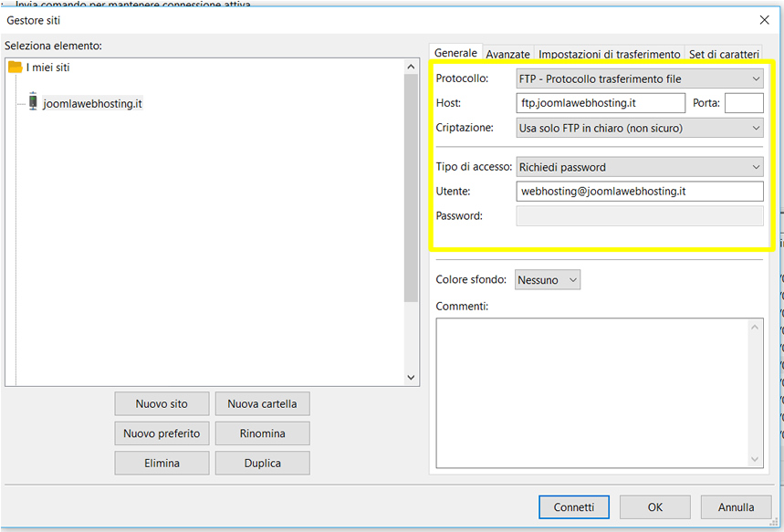Viewport: 784px width, 532px height.
Task: Switch to the Avanzate tab
Action: pos(507,55)
